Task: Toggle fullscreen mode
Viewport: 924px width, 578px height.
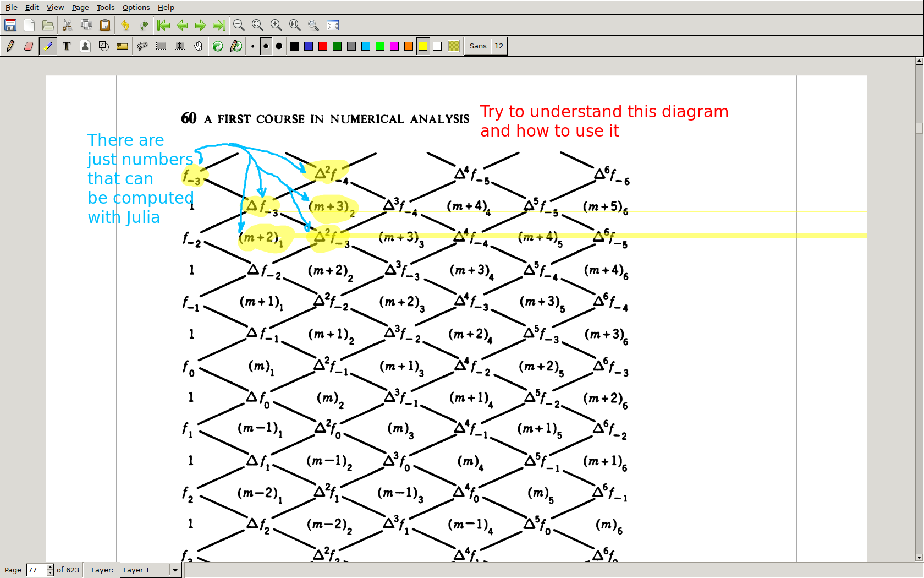Action: pyautogui.click(x=333, y=25)
